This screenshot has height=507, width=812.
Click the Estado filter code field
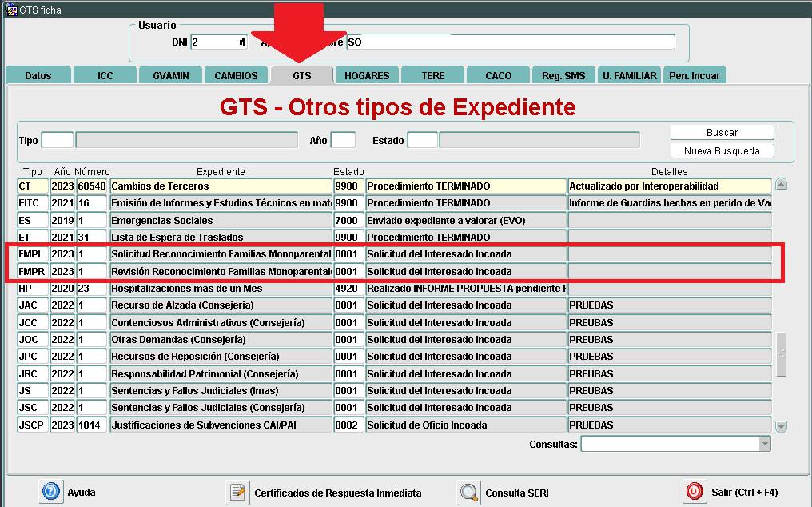[422, 141]
